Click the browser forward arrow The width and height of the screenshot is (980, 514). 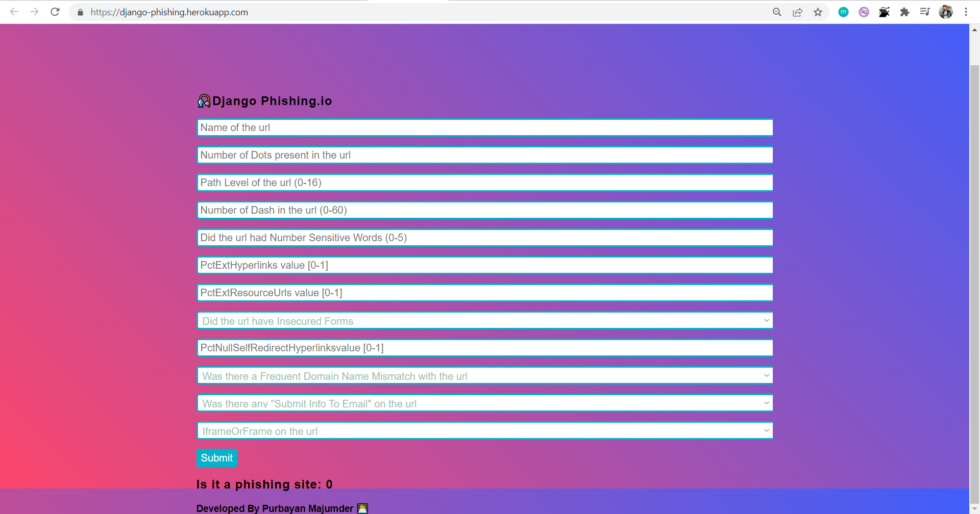[34, 12]
